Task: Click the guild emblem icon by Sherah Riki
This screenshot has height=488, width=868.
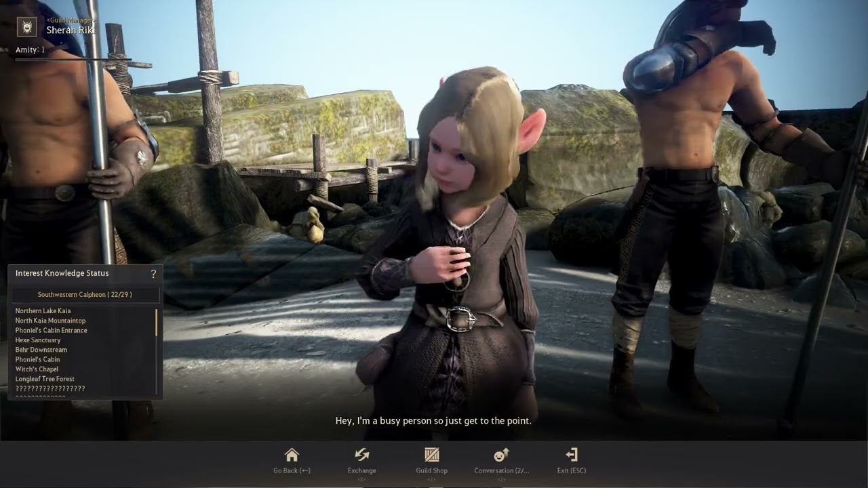Action: [26, 26]
